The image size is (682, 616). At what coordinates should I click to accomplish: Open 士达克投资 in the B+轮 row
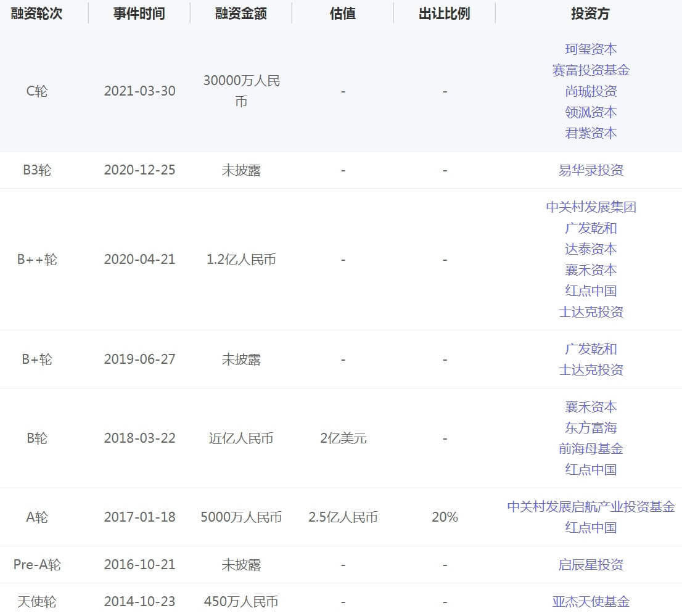(x=591, y=370)
